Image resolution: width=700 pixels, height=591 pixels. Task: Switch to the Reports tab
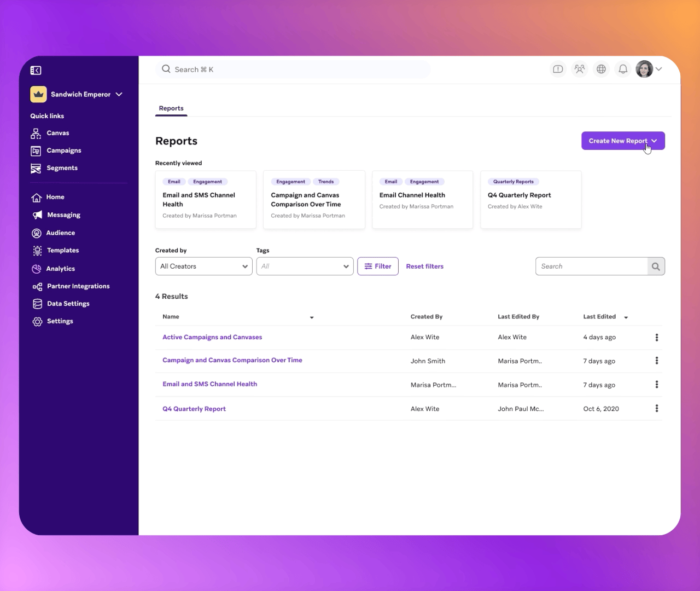tap(171, 108)
